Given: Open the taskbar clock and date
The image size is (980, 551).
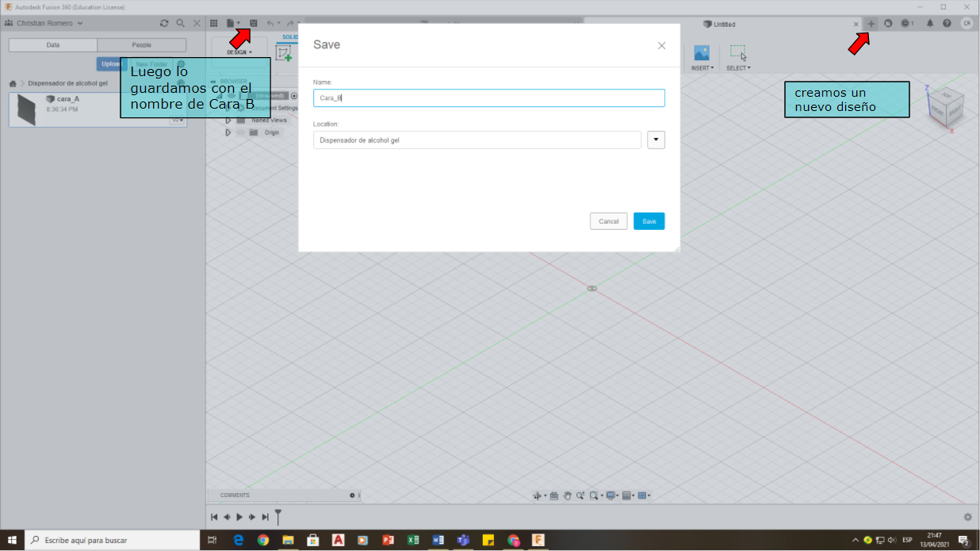Looking at the screenshot, I should point(935,540).
